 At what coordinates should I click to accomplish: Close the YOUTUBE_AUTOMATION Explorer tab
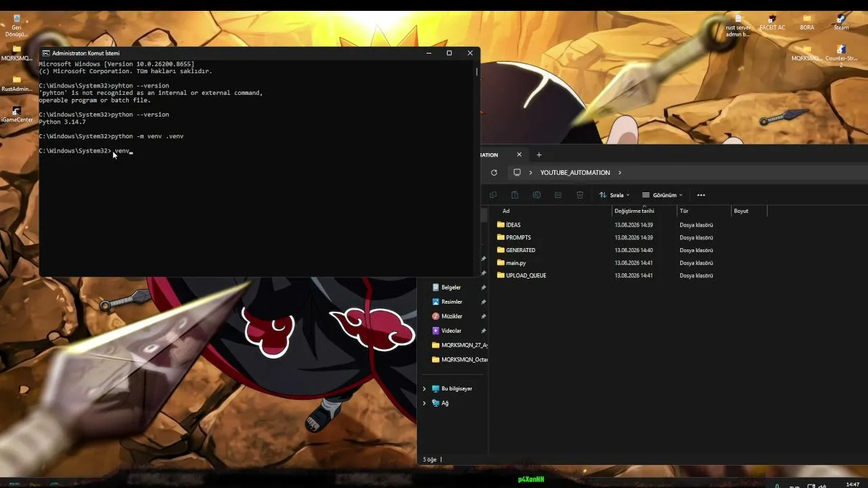(x=519, y=155)
